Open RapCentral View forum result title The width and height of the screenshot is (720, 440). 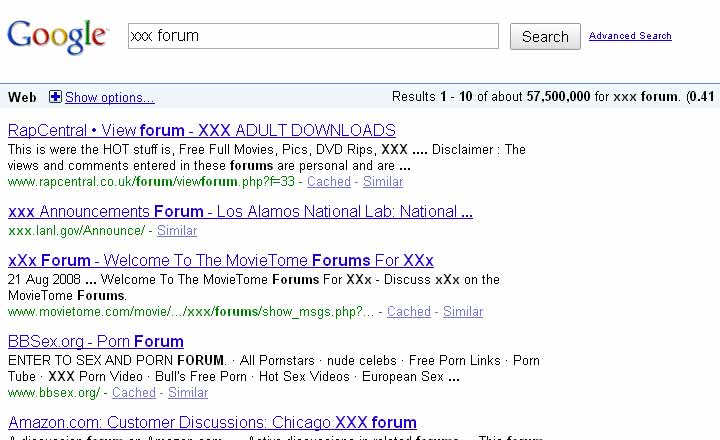click(202, 130)
